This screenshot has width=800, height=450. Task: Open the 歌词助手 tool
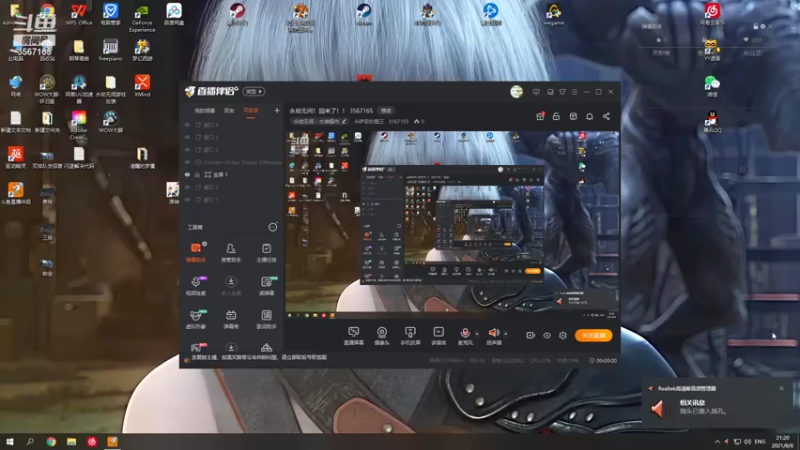pyautogui.click(x=266, y=319)
